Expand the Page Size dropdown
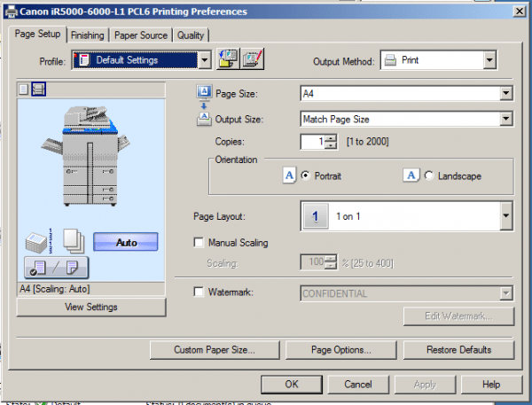This screenshot has height=405, width=532. click(506, 93)
